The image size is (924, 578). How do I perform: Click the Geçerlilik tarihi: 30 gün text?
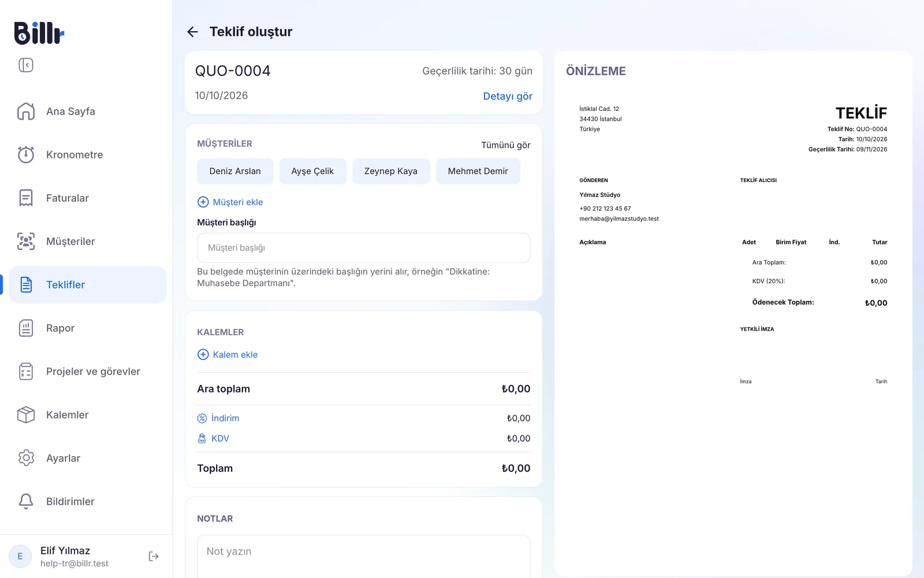pos(478,71)
